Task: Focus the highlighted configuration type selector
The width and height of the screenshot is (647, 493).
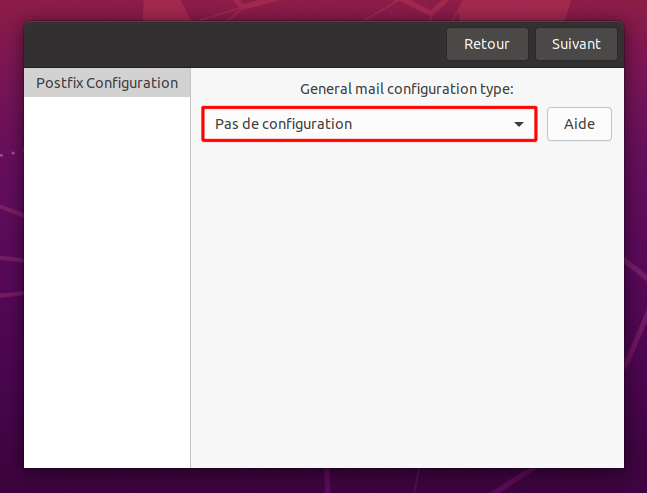Action: [369, 124]
